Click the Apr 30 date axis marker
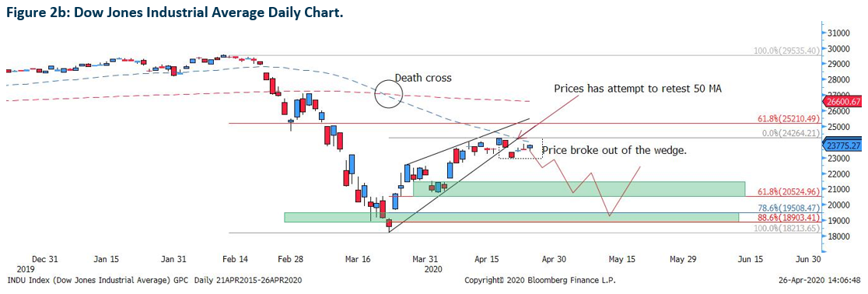Screen dimensions: 868x294 coord(553,258)
